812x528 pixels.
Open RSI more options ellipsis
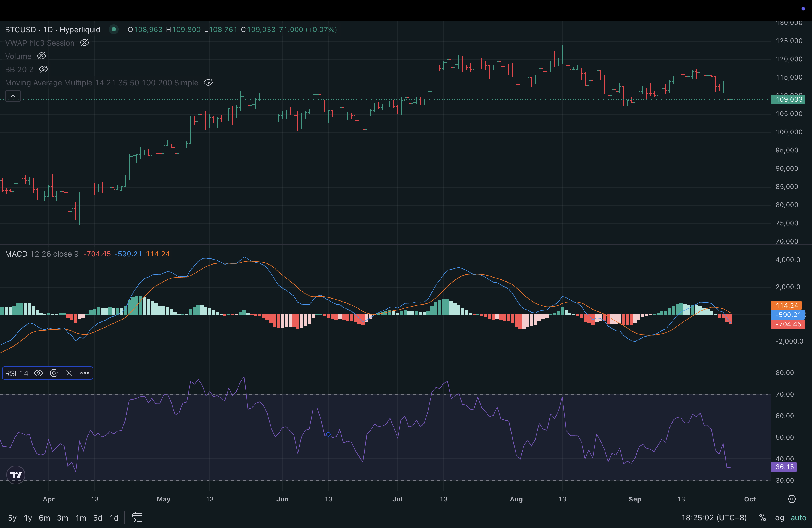click(x=85, y=373)
